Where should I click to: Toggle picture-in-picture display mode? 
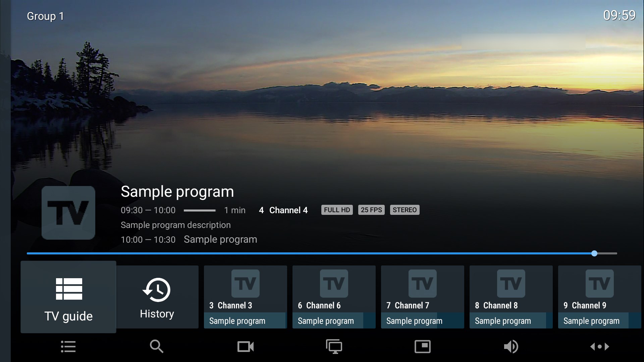tap(422, 346)
